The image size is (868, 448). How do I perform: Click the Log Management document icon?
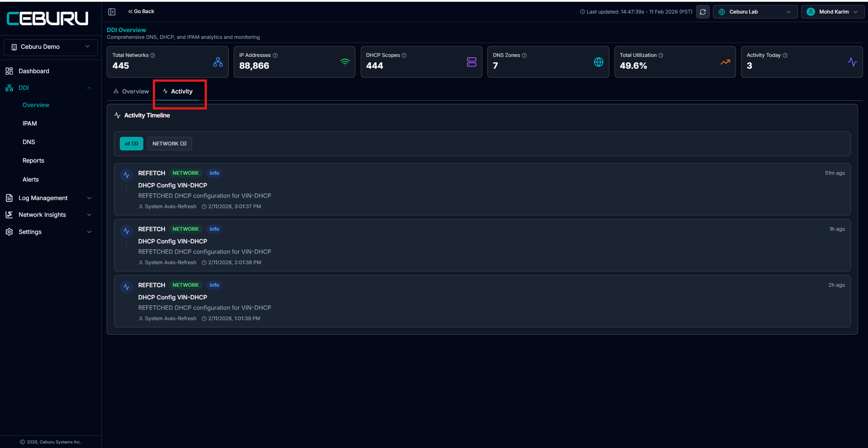pos(9,198)
